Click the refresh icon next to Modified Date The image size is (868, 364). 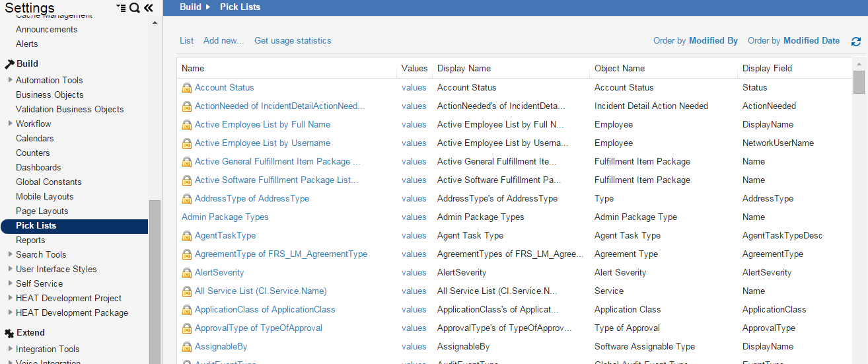[x=856, y=42]
